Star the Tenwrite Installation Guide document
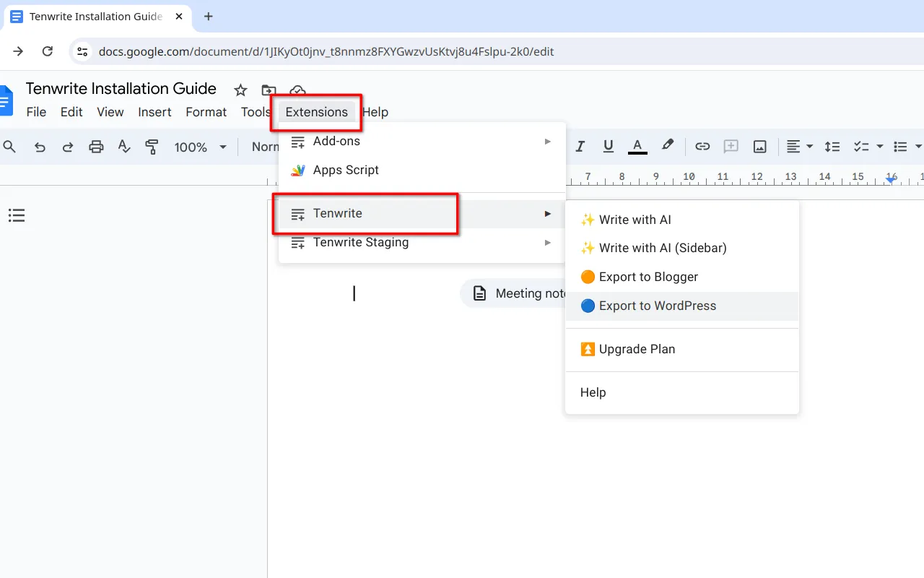This screenshot has width=924, height=578. point(240,90)
